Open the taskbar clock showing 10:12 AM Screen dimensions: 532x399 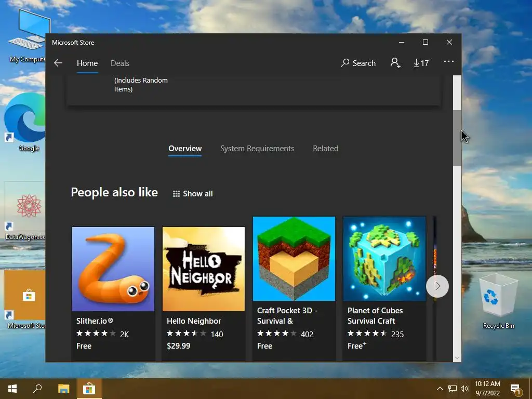[487, 389]
